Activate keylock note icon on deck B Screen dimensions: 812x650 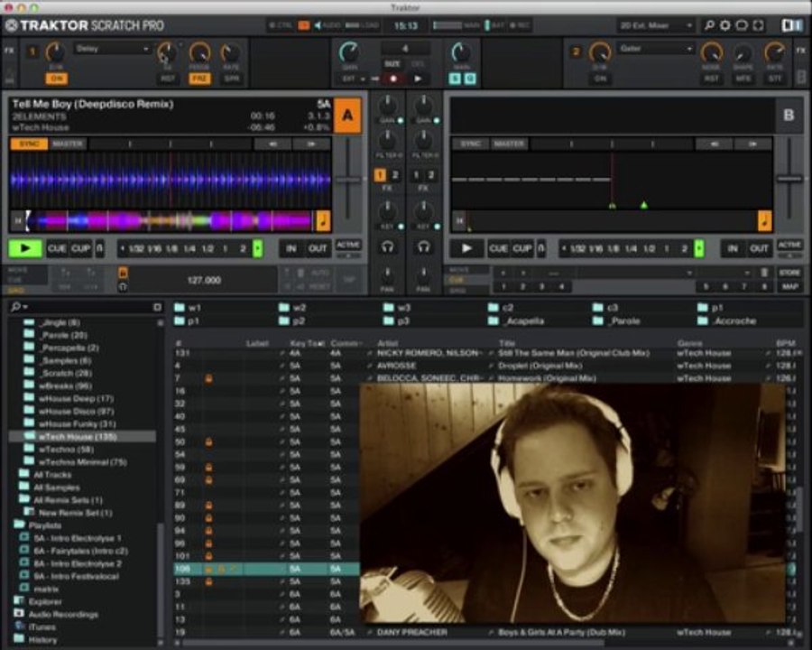764,220
